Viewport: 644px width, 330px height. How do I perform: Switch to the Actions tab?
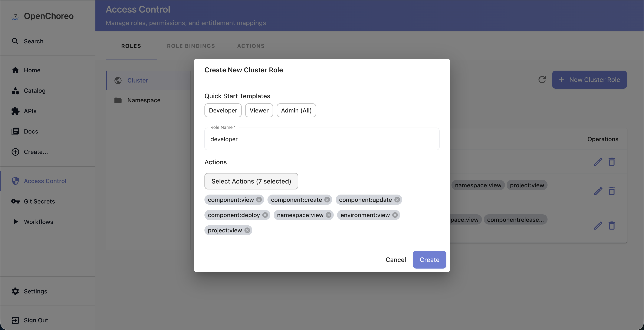[x=251, y=46]
